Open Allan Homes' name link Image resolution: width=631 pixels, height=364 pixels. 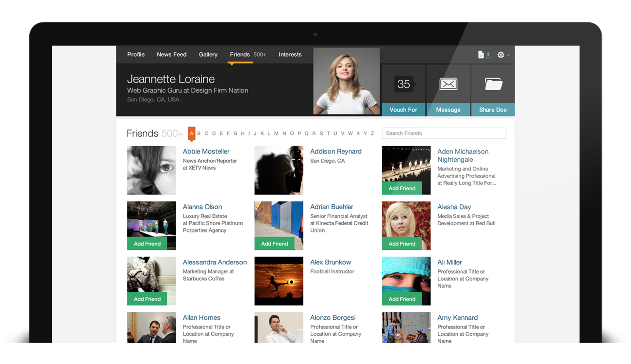tap(202, 317)
